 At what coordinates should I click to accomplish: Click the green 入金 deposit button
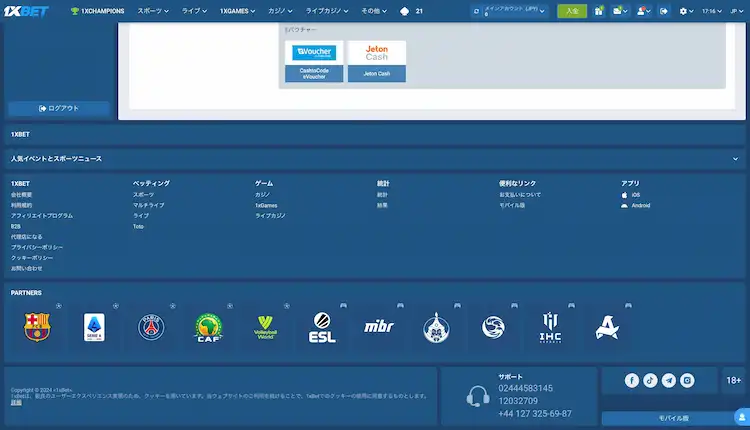(x=572, y=11)
